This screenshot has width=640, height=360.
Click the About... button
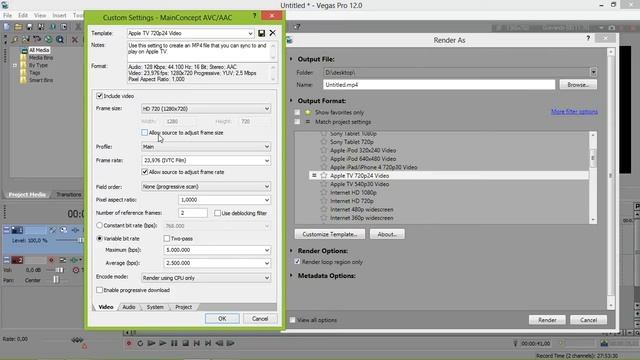pyautogui.click(x=387, y=234)
